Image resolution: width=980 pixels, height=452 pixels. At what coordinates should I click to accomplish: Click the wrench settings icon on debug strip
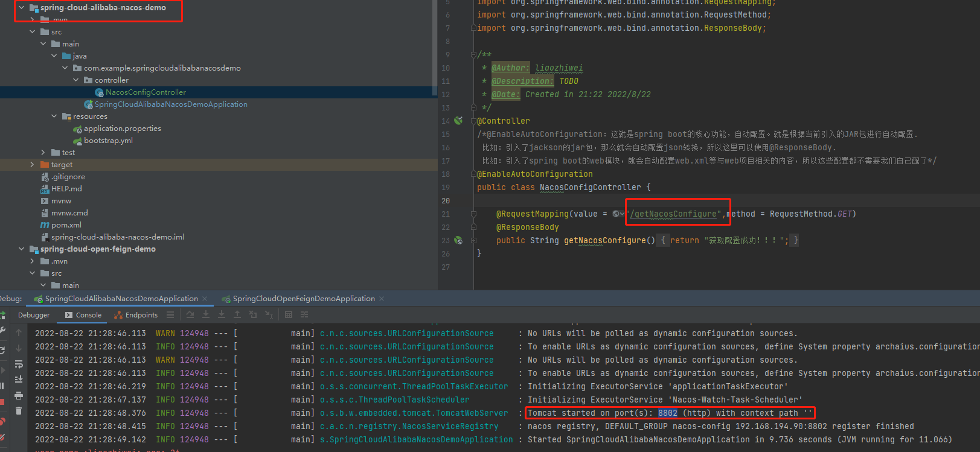(2, 330)
